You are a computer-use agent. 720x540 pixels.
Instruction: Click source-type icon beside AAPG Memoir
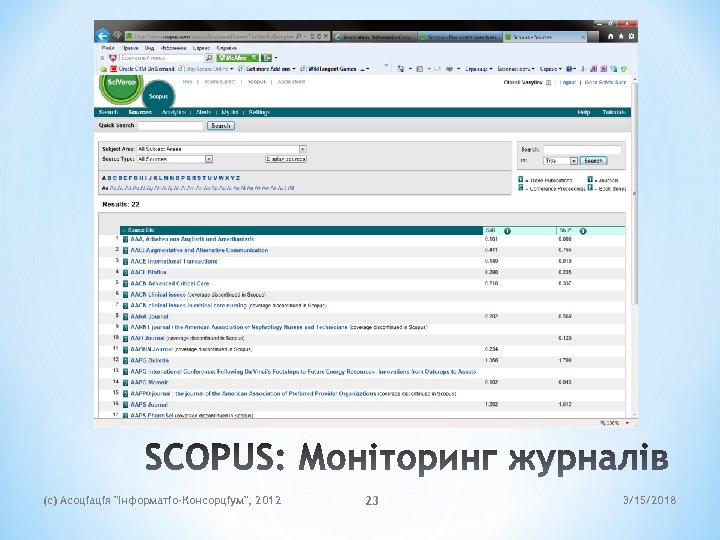pyautogui.click(x=125, y=382)
